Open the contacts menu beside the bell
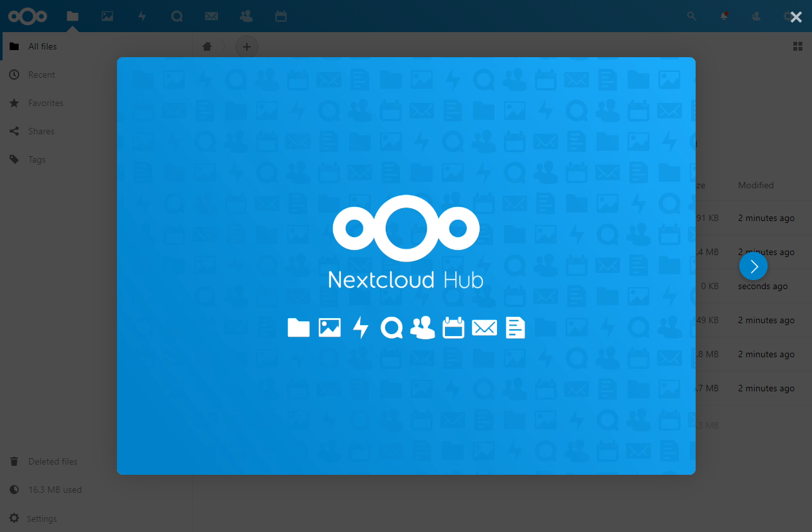The width and height of the screenshot is (812, 532). click(757, 16)
